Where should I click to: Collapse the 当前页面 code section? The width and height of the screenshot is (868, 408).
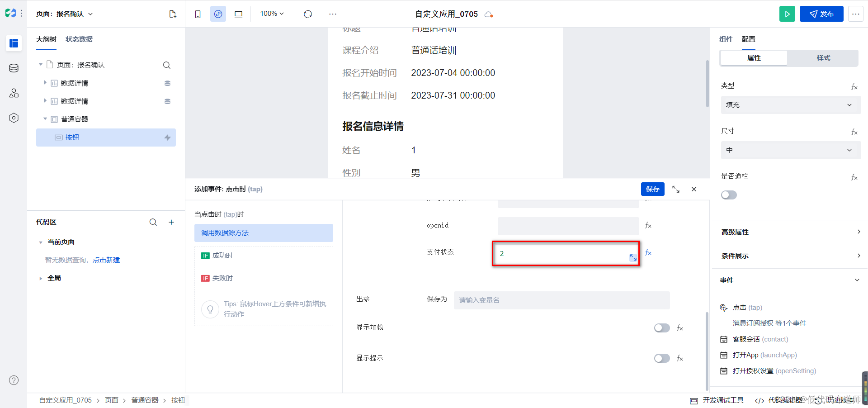click(x=41, y=242)
